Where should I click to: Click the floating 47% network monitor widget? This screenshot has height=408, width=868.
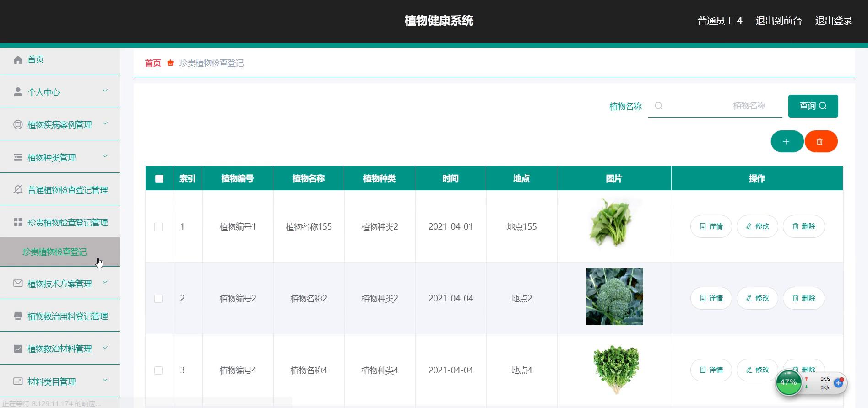pyautogui.click(x=788, y=382)
